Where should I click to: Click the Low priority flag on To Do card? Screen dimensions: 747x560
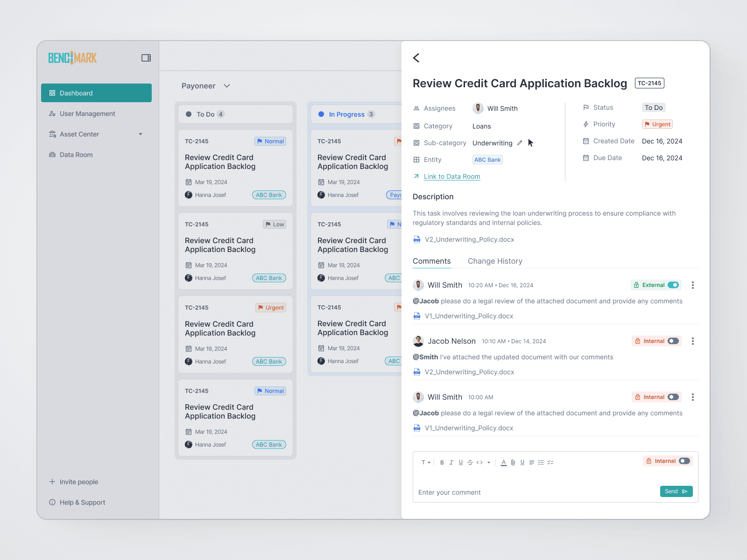pos(275,224)
